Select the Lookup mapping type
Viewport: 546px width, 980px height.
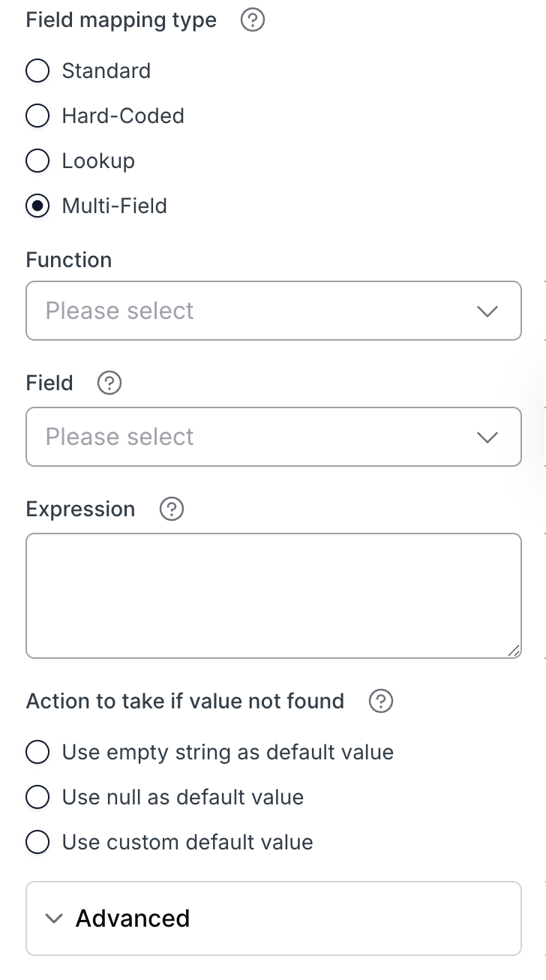point(37,161)
